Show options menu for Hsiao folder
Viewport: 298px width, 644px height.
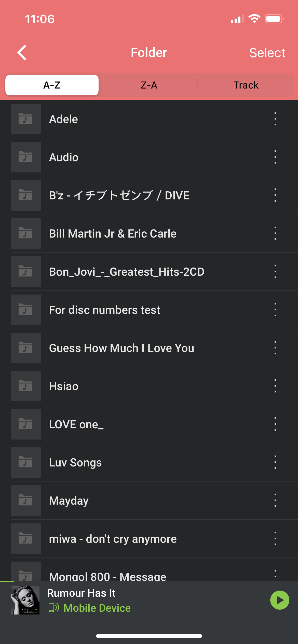point(275,386)
